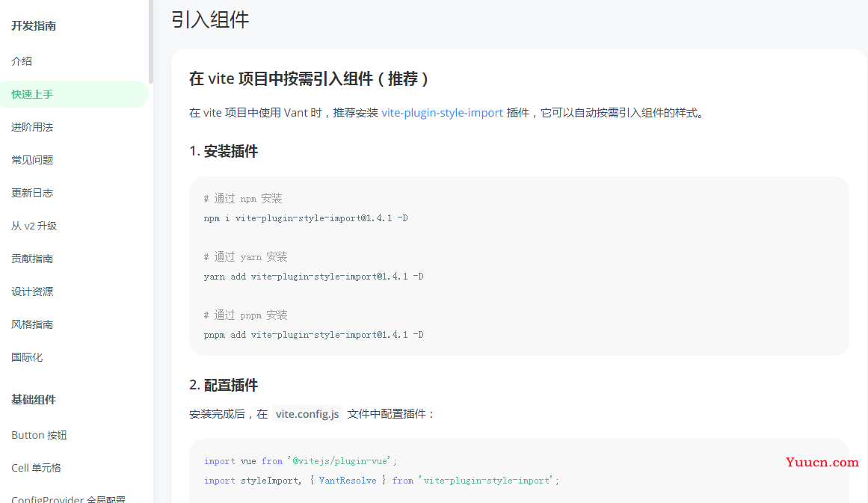The image size is (868, 503).
Task: Click the import vue from '@vitejs/plugin-vue' line
Action: pyautogui.click(x=301, y=461)
